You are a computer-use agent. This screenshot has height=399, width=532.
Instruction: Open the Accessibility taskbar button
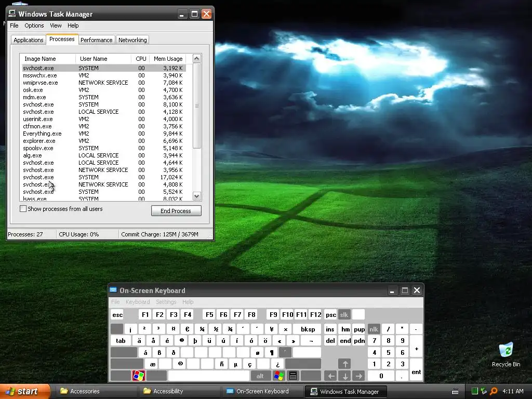179,391
